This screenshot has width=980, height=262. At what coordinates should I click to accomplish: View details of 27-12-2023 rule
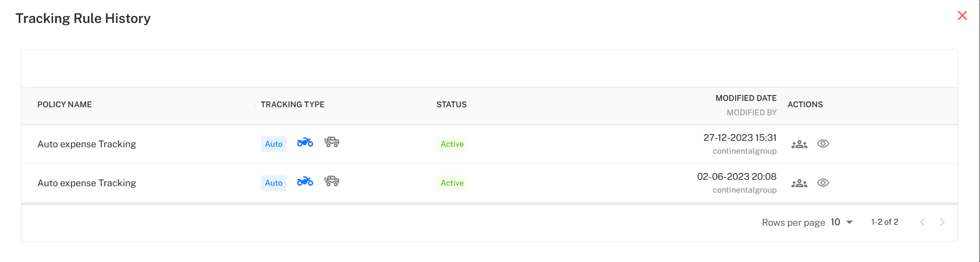coord(823,144)
